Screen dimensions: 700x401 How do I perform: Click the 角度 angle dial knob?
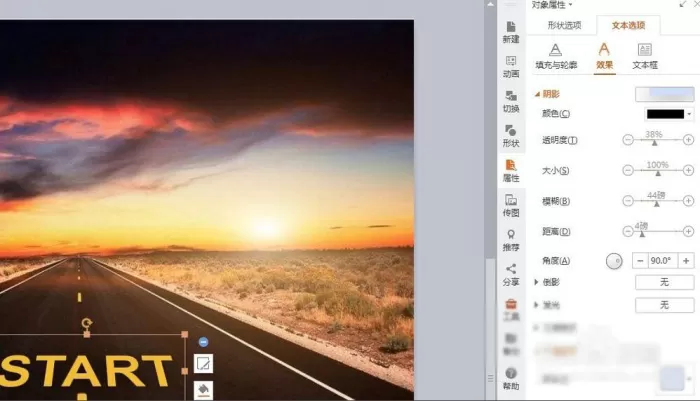pyautogui.click(x=614, y=261)
